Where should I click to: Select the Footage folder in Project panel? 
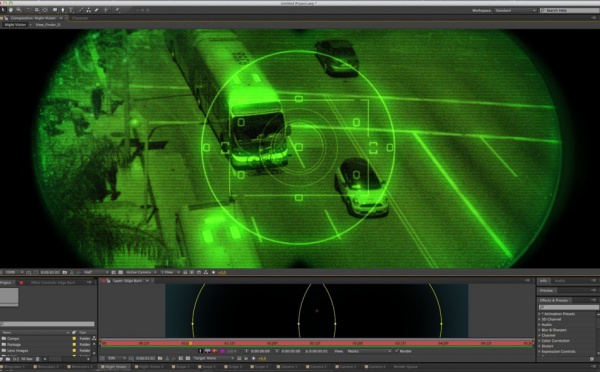pyautogui.click(x=14, y=344)
